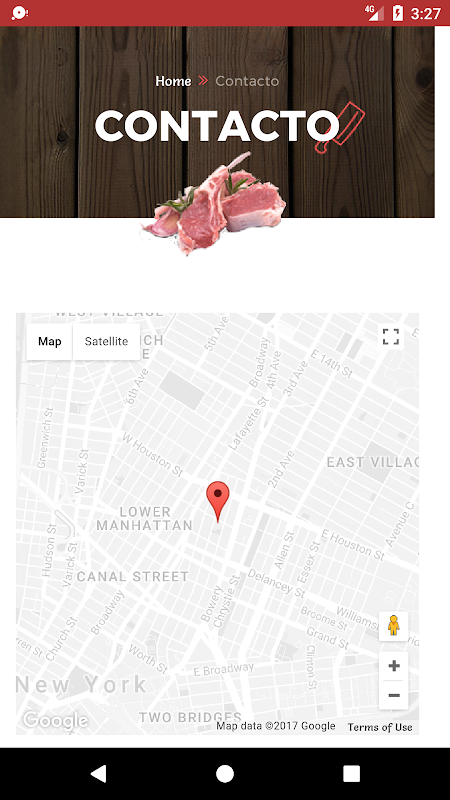Viewport: 450px width, 800px height.
Task: Tap the notification icon in status bar
Action: 19,13
